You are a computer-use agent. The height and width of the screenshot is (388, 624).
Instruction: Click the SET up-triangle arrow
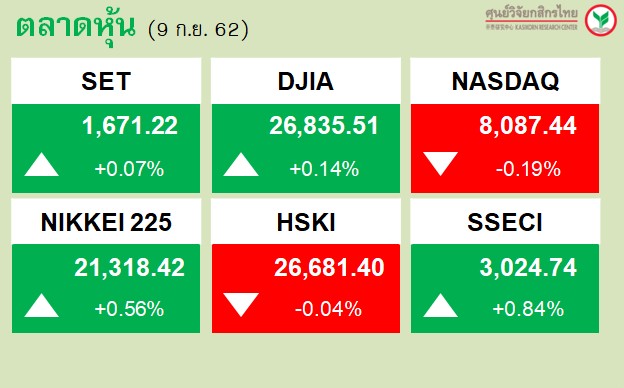[41, 164]
